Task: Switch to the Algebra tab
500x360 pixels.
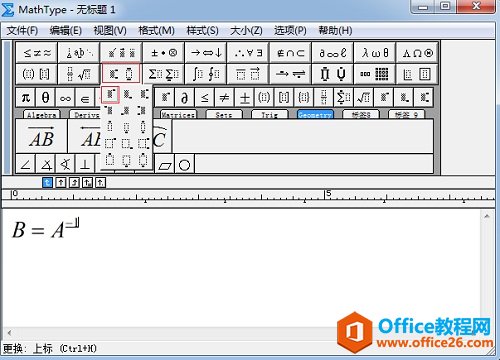Action: (x=42, y=115)
